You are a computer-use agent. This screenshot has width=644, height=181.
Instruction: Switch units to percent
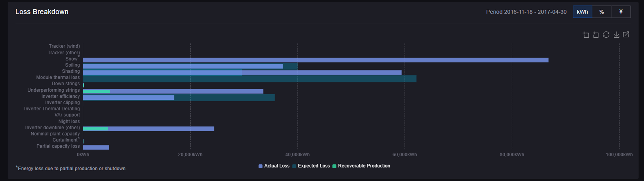601,12
